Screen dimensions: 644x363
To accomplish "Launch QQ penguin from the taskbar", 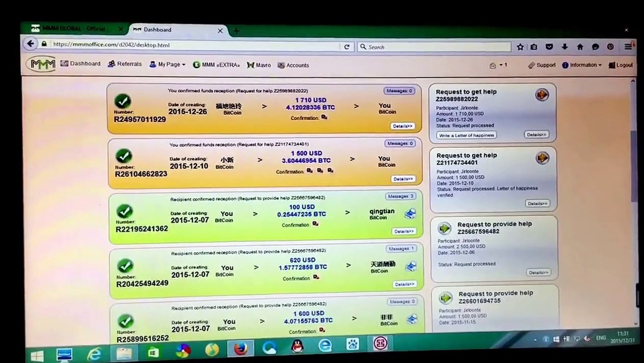I will pyautogui.click(x=297, y=347).
